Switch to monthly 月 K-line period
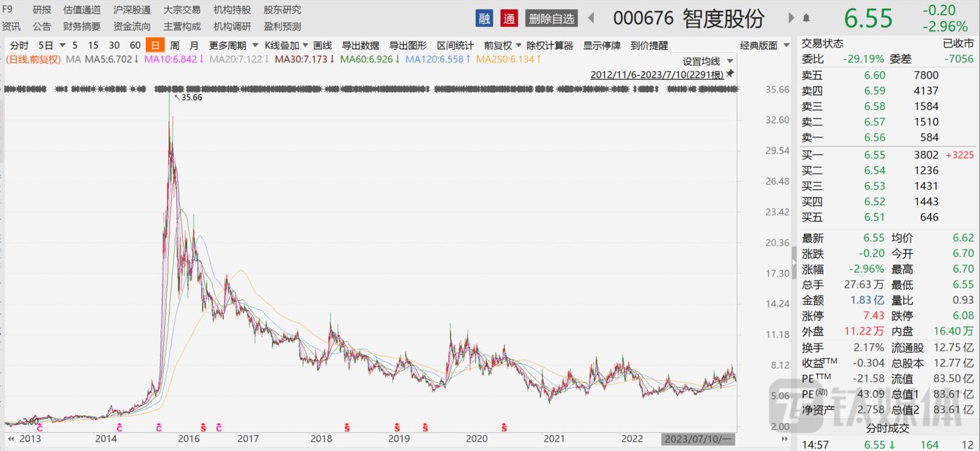 [x=194, y=46]
